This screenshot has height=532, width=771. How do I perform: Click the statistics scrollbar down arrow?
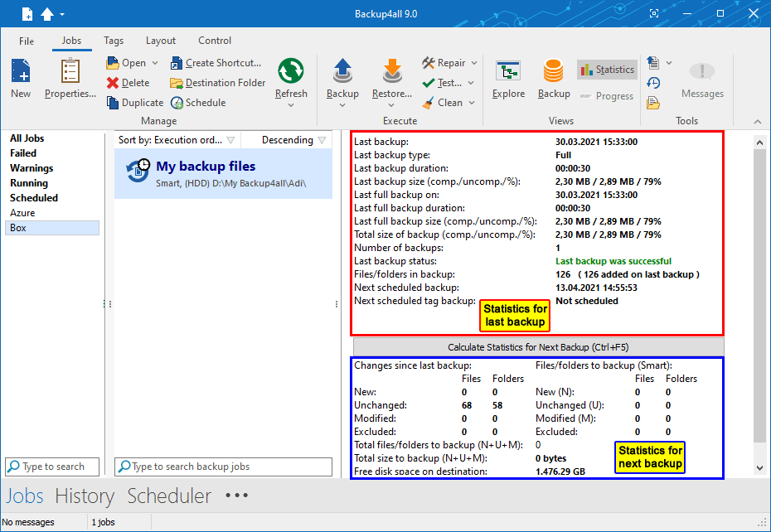759,468
